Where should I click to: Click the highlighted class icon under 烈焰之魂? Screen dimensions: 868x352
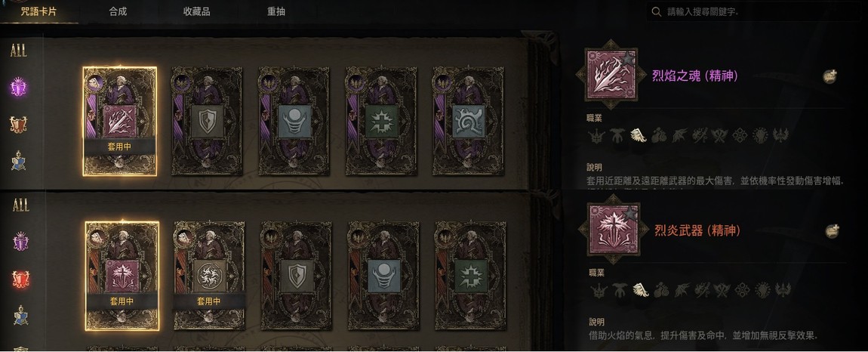(639, 135)
